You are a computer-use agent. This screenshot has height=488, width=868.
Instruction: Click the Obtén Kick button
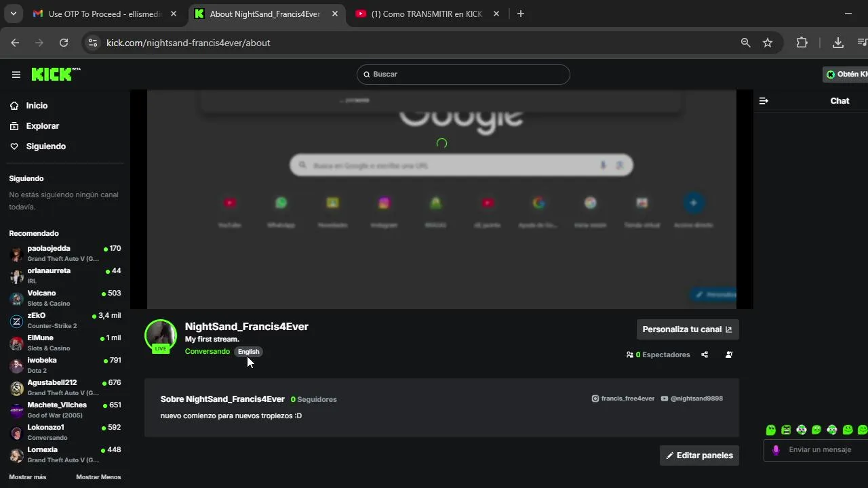[846, 75]
